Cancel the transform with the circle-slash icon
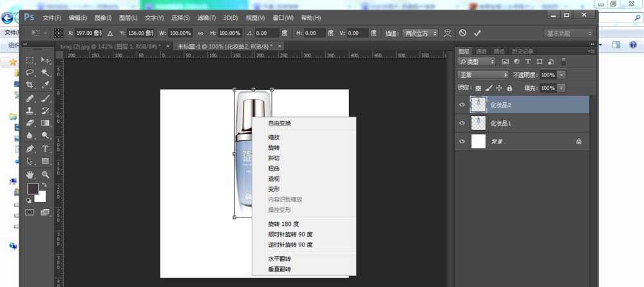Viewport: 644px width, 287px height. point(462,33)
